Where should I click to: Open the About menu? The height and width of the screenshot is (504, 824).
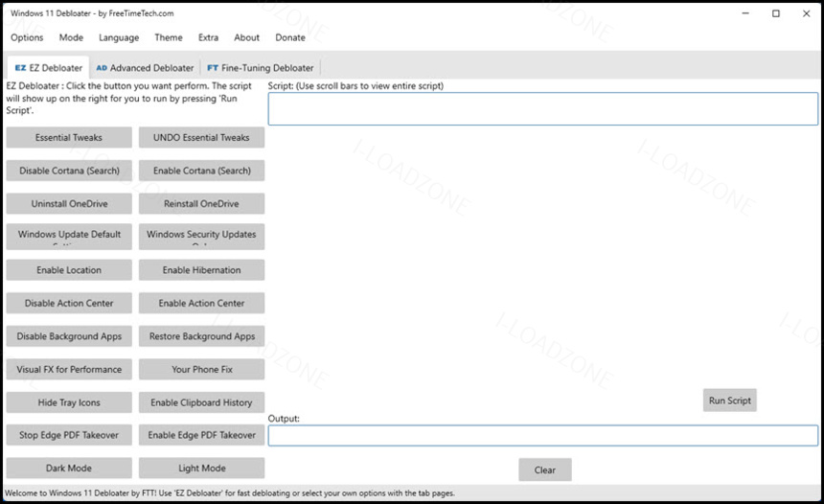click(246, 37)
